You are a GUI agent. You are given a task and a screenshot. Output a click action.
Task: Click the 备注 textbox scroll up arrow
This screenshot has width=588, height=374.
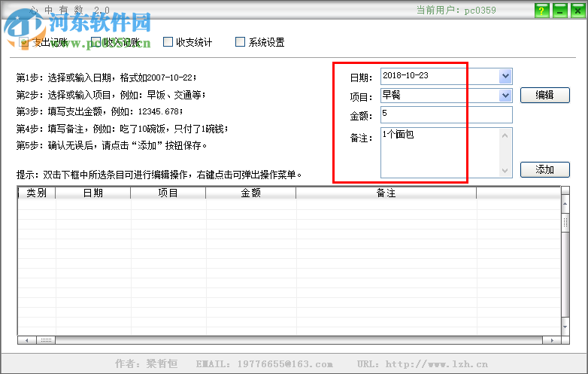[505, 135]
